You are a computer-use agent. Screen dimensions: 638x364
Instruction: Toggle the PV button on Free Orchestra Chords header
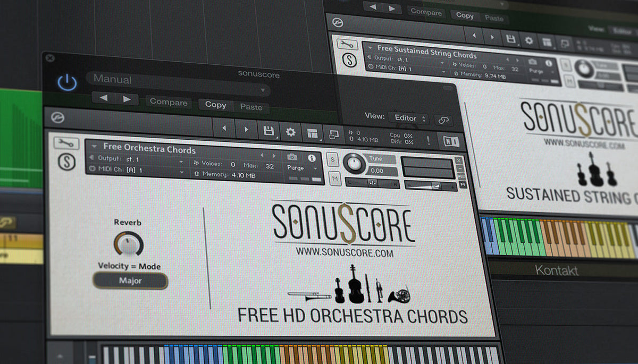463,185
